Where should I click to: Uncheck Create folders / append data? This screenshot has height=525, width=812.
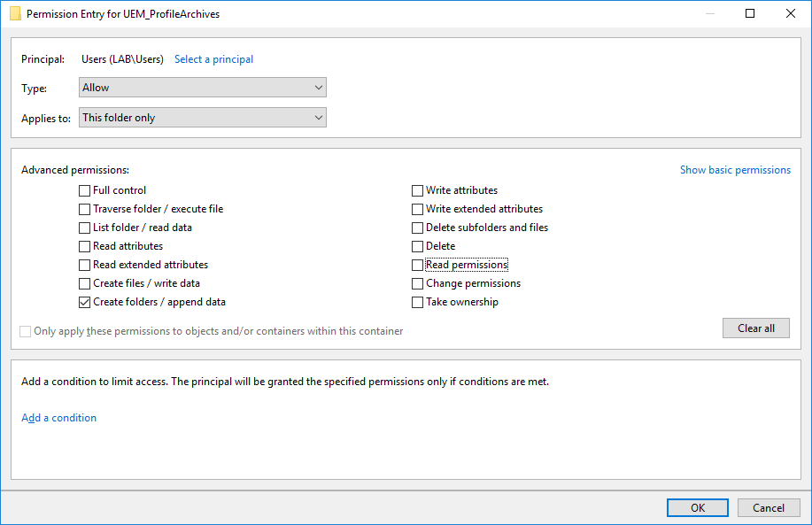click(85, 302)
